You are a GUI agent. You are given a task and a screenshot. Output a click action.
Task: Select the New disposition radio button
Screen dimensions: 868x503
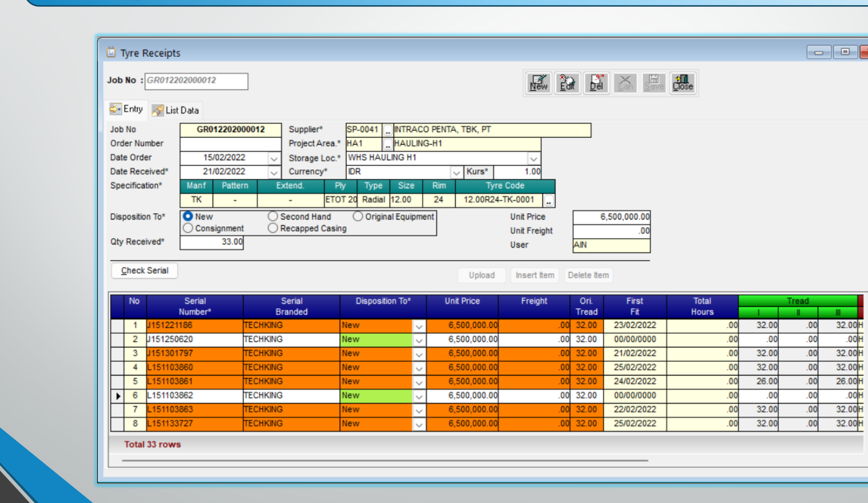pyautogui.click(x=188, y=217)
